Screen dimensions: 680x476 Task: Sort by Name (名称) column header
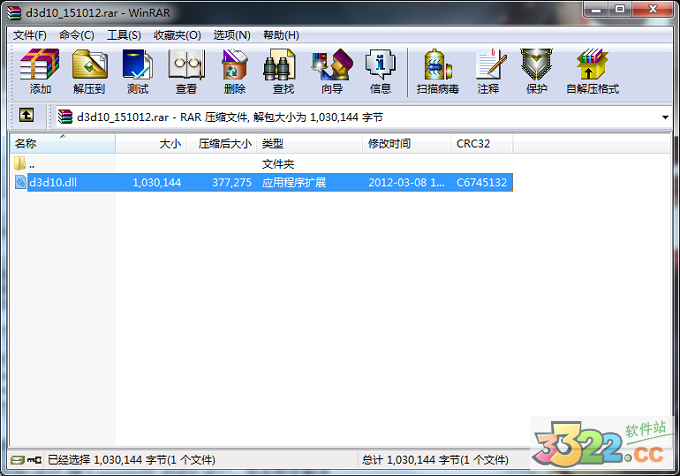(x=63, y=143)
